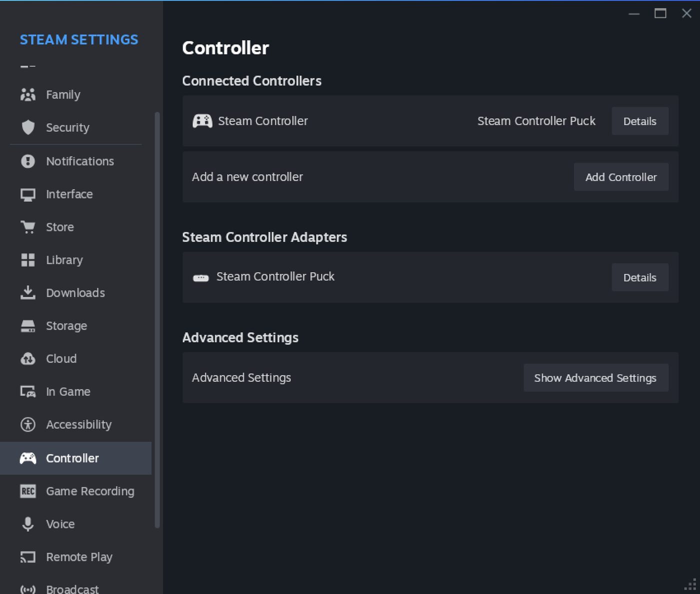This screenshot has height=594, width=700.
Task: Click the Downloads arrow icon
Action: pyautogui.click(x=28, y=293)
